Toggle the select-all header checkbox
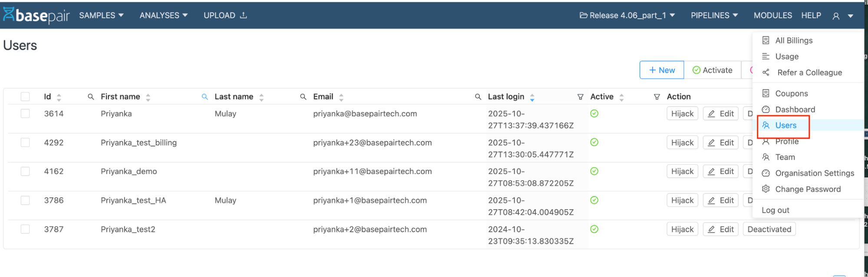The image size is (868, 277). tap(25, 97)
